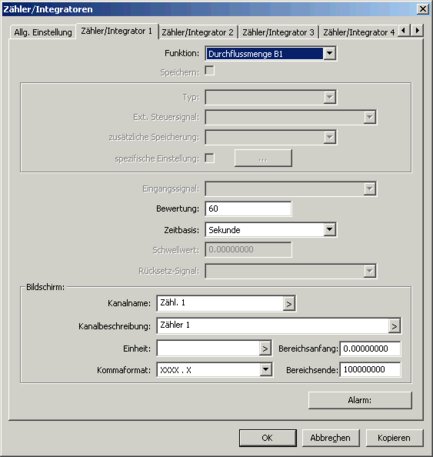433x457 pixels.
Task: Click arrow button beside Kanalbeschreibung field
Action: (394, 326)
